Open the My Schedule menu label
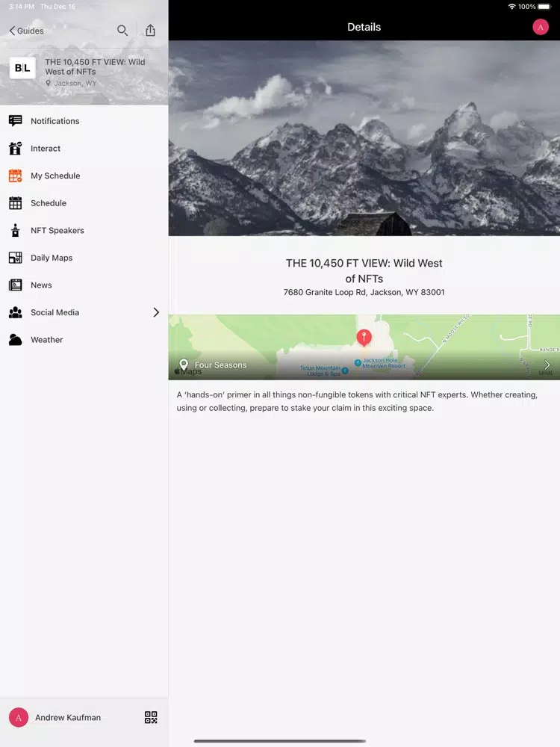The image size is (560, 747). click(55, 176)
